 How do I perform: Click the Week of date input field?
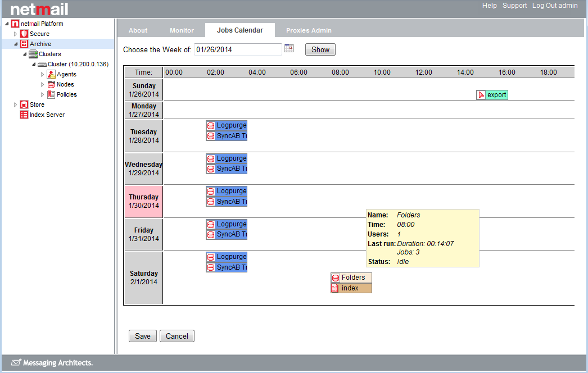tap(238, 49)
